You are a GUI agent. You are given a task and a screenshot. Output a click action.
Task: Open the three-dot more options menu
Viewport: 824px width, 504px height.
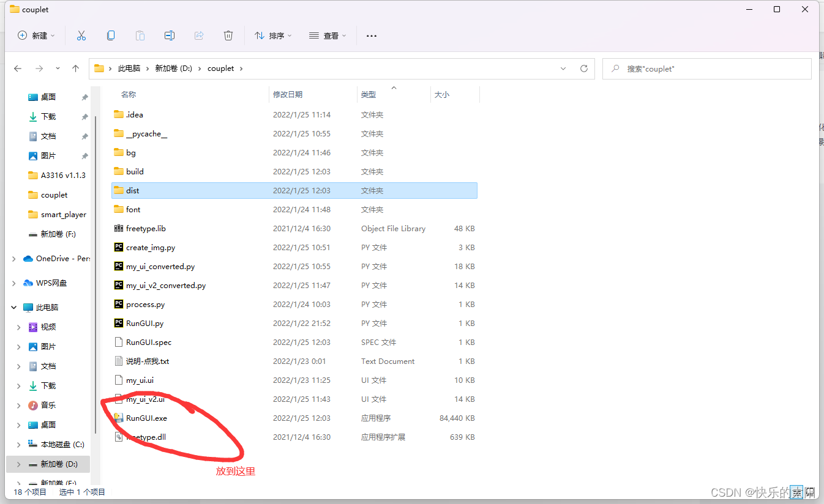click(x=372, y=36)
